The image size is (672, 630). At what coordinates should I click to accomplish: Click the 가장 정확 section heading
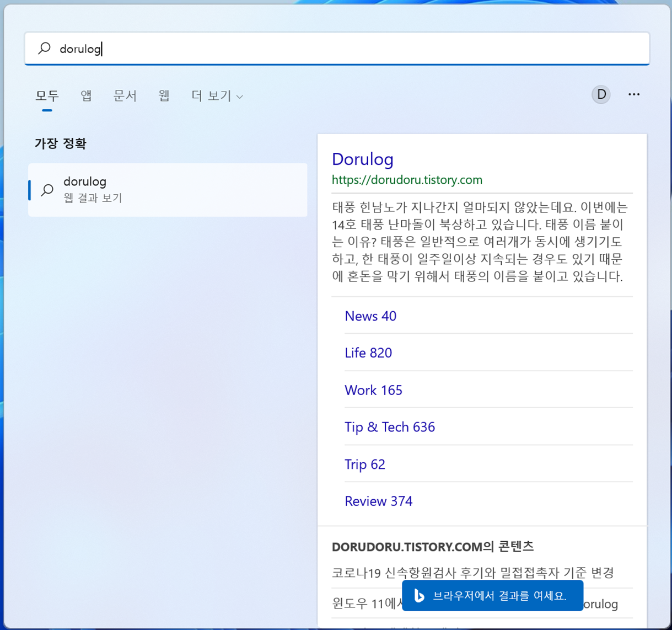tap(61, 143)
